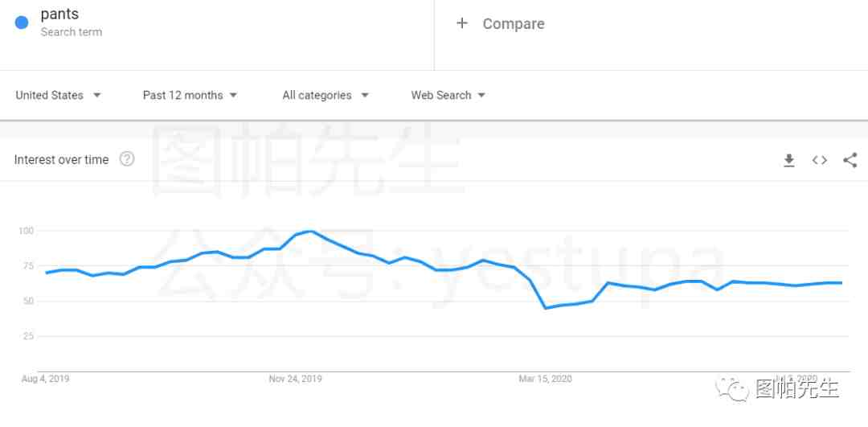Download the interest over time data
868x427 pixels.
pyautogui.click(x=789, y=160)
